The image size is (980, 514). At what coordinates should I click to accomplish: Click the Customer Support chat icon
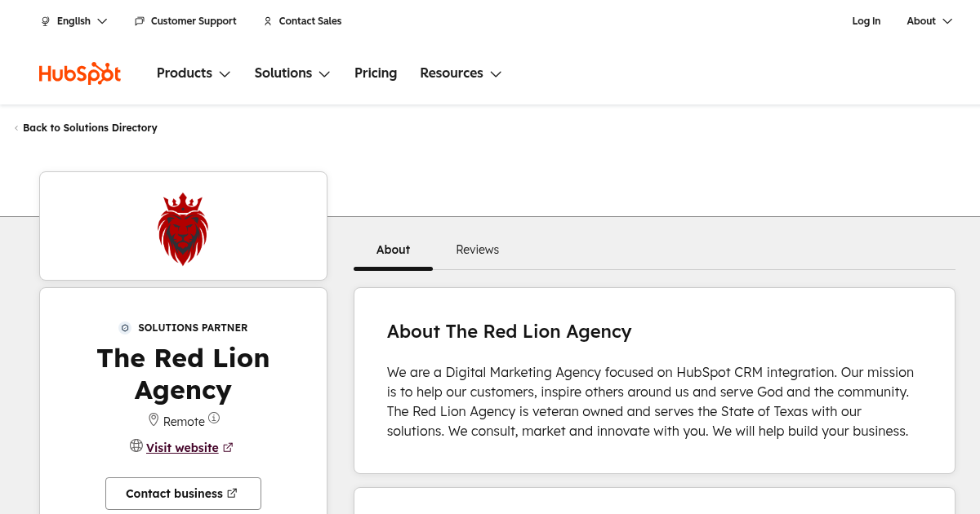pyautogui.click(x=140, y=21)
